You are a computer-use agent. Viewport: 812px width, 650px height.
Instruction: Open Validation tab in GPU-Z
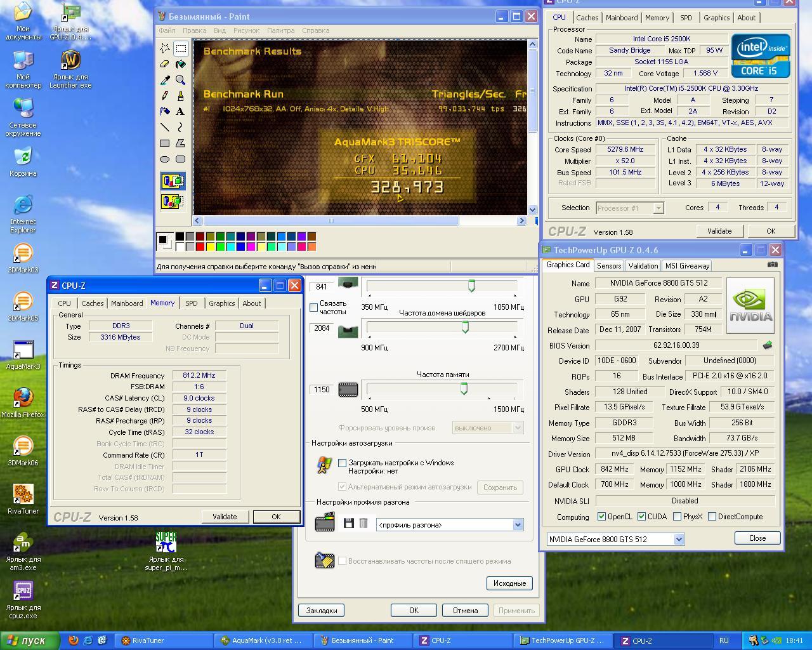(643, 266)
